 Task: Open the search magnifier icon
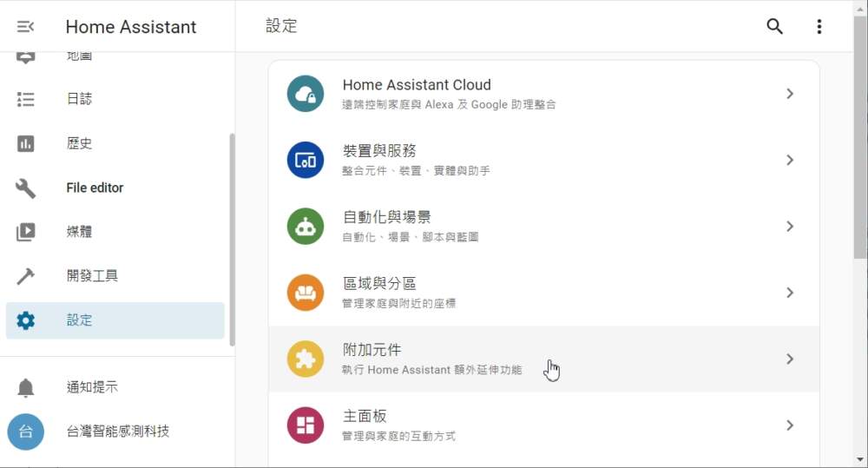(x=775, y=27)
